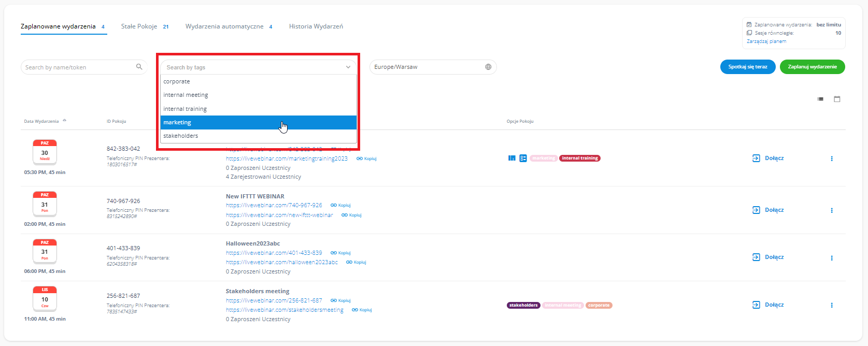Click the PAŹ 30 calendar date icon

[x=45, y=152]
